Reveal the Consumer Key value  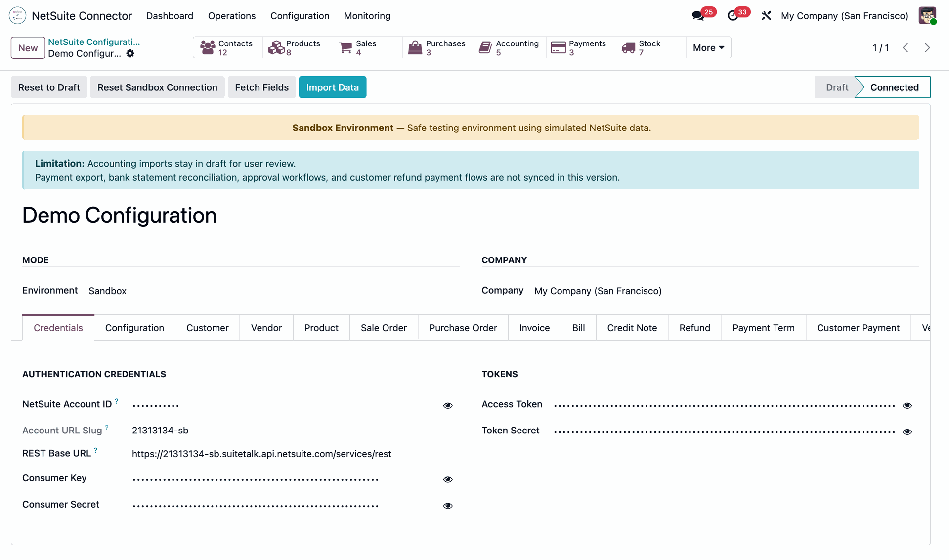coord(448,480)
